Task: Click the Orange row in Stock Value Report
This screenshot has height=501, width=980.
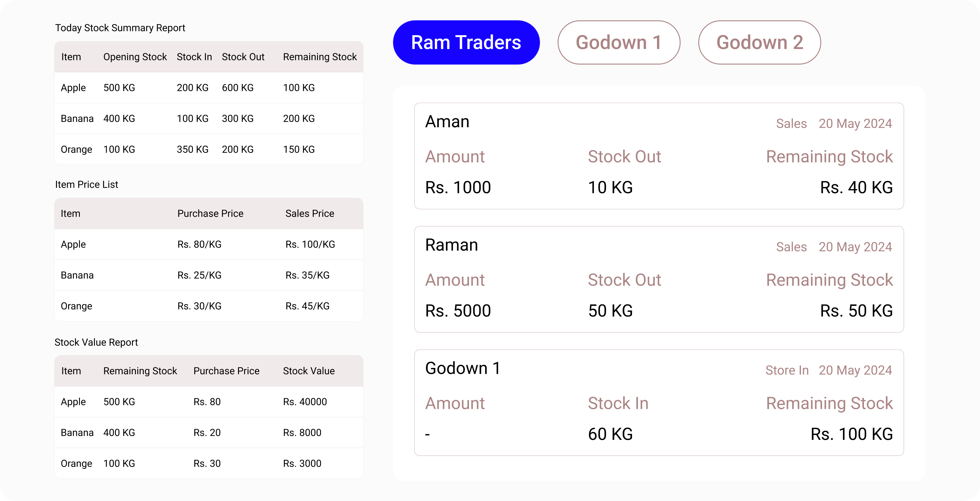Action: [x=209, y=463]
